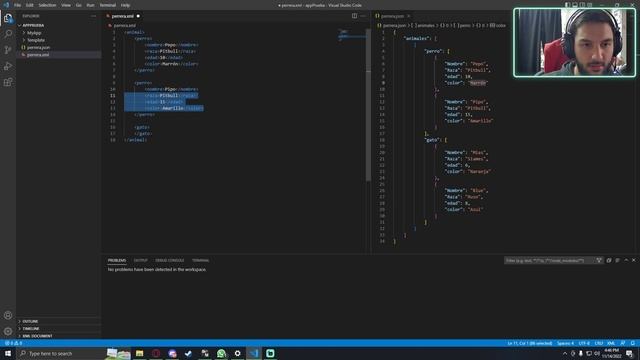
Task: Toggle Problems view as table or tree
Action: (x=617, y=260)
